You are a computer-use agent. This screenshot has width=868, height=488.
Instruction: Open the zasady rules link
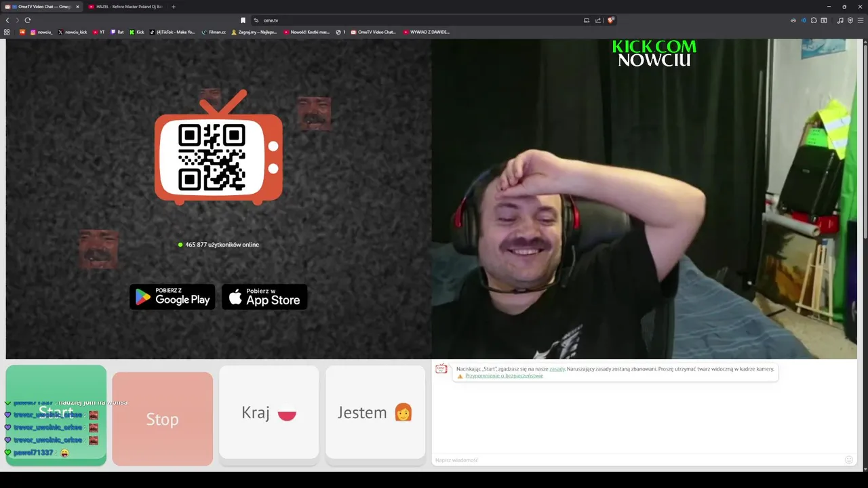(x=557, y=369)
